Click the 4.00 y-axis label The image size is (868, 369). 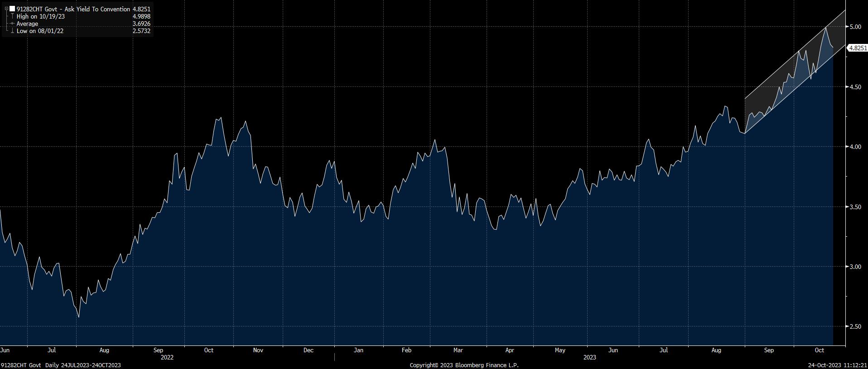855,147
